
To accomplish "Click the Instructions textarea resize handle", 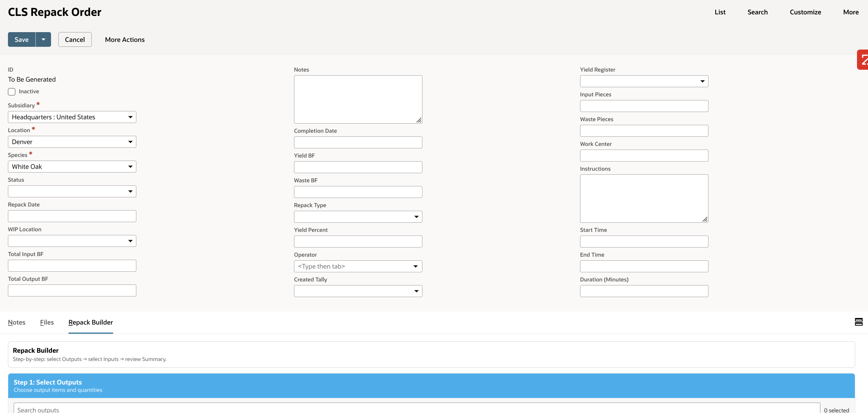I will tap(704, 219).
